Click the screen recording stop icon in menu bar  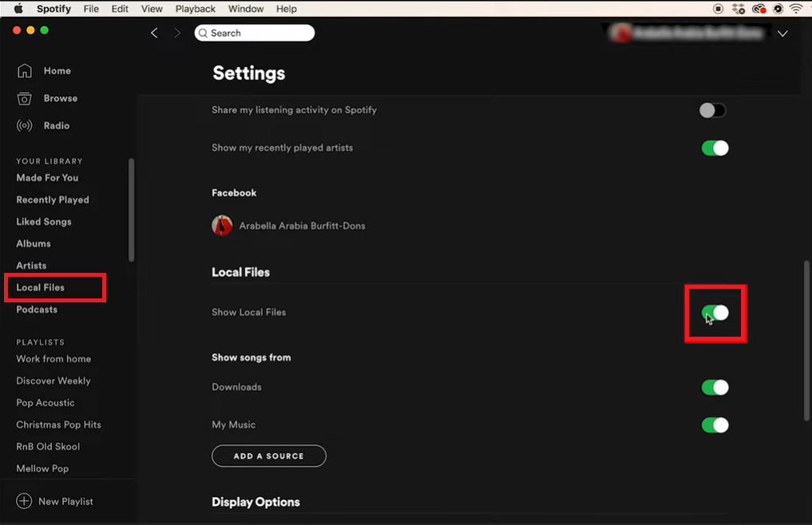click(719, 8)
